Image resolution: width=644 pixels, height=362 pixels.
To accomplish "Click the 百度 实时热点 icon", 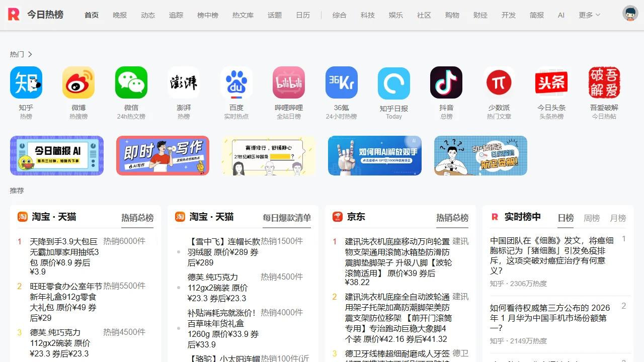I will [236, 82].
